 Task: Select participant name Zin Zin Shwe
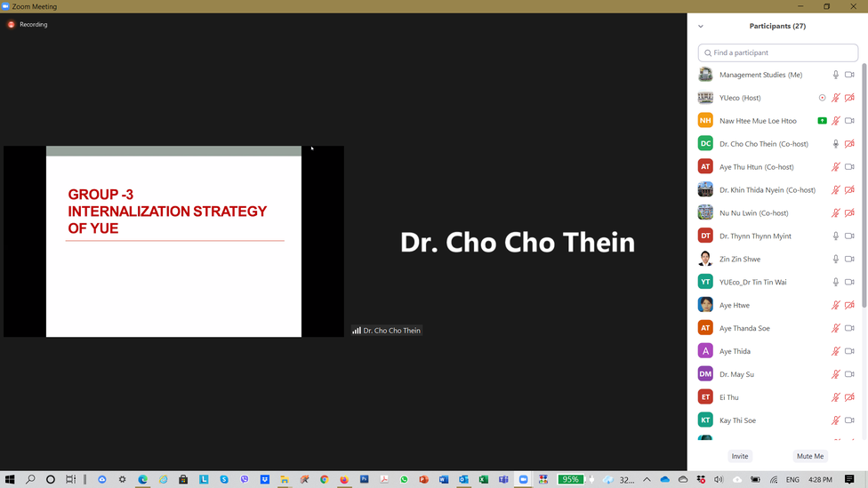tap(740, 259)
